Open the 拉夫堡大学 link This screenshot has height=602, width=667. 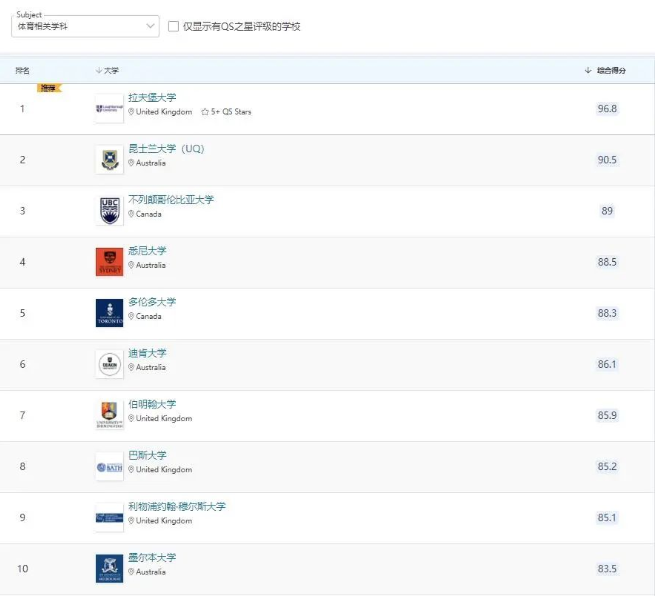point(152,97)
